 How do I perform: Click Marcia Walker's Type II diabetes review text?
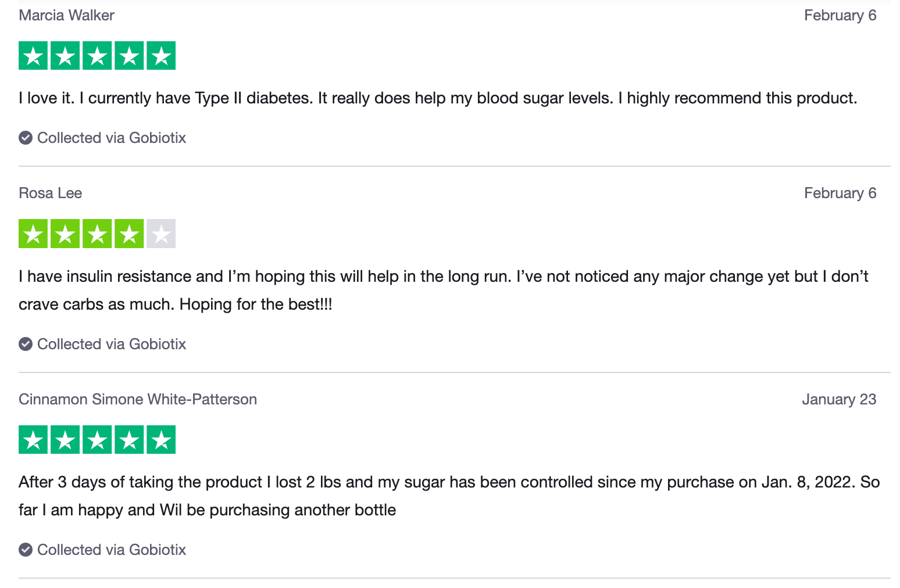pos(437,98)
